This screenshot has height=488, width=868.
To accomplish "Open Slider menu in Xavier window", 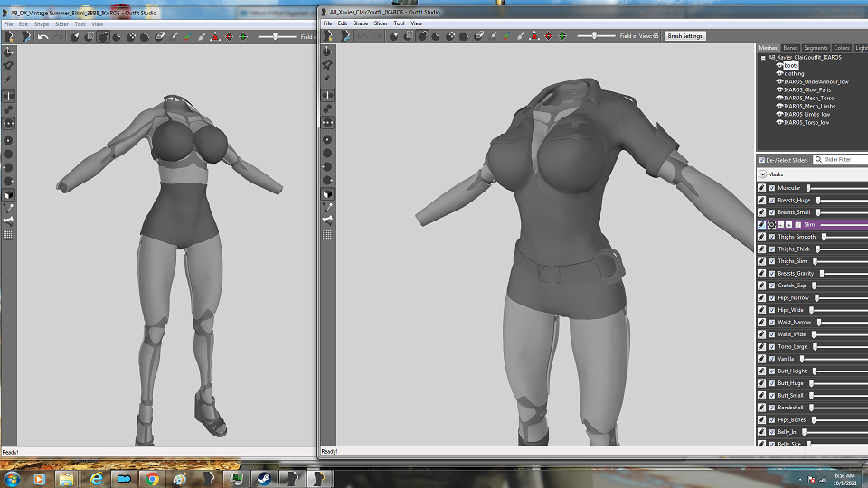I will tap(381, 23).
